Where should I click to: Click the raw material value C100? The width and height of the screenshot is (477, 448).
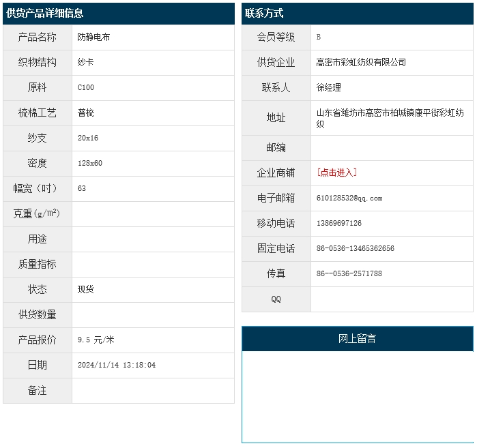(86, 87)
